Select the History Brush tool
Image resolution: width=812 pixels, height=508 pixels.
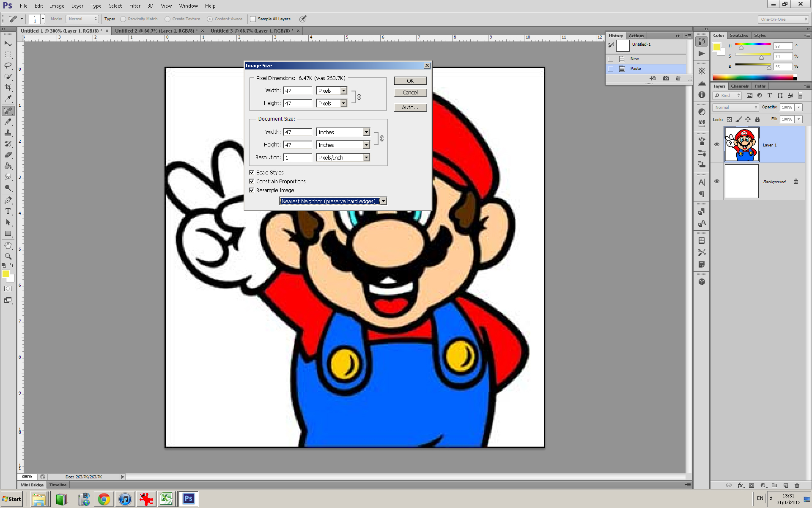point(8,144)
